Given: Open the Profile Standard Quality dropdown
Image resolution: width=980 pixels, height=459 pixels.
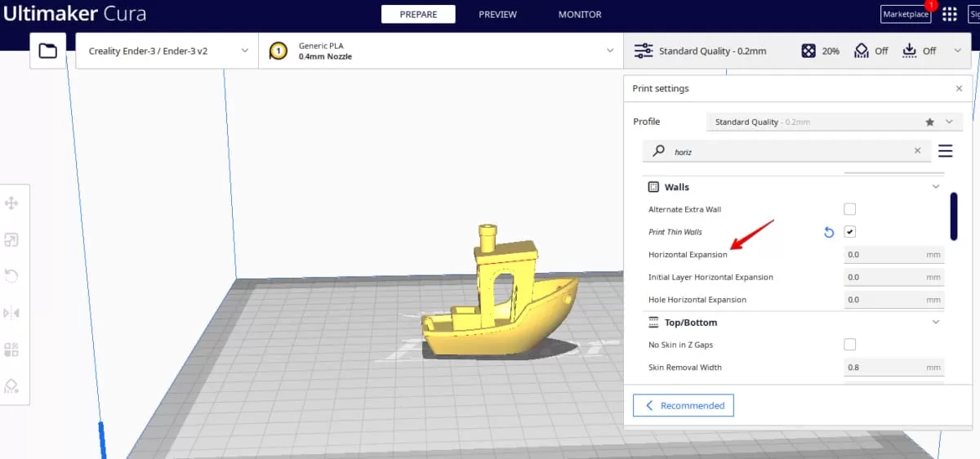Looking at the screenshot, I should pyautogui.click(x=834, y=122).
